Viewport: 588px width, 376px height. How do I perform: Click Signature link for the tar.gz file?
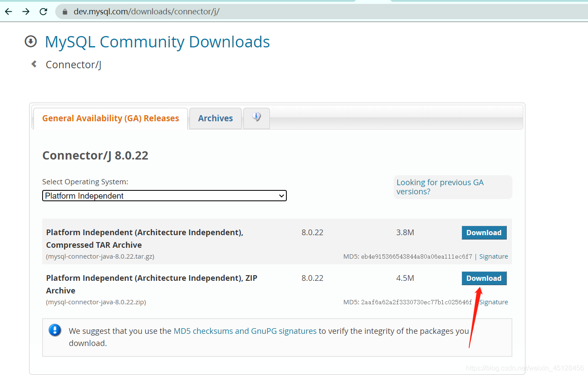[x=494, y=256]
